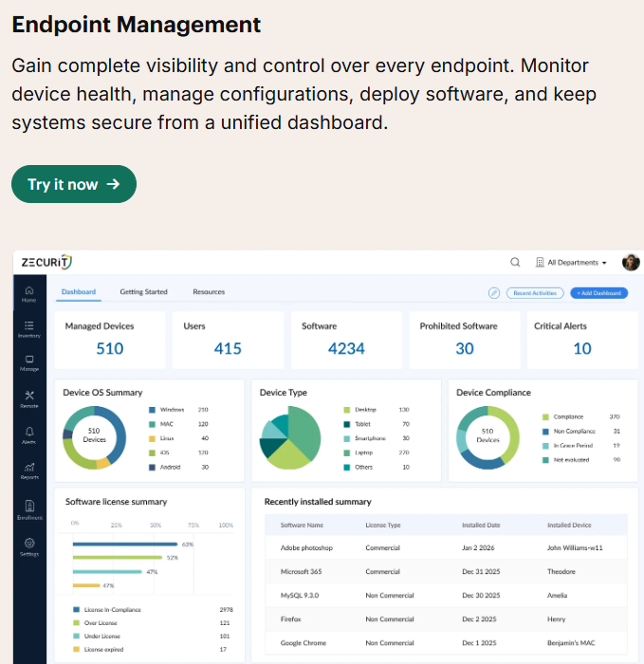
Task: Switch to the Getting Started tab
Action: (143, 292)
